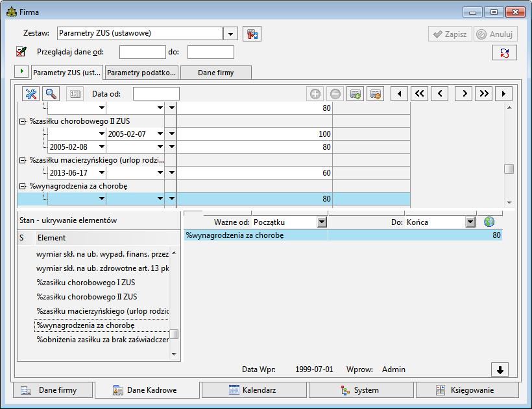Click the add-row table icon with green plus
Viewport: 532px width, 409px height.
356,94
